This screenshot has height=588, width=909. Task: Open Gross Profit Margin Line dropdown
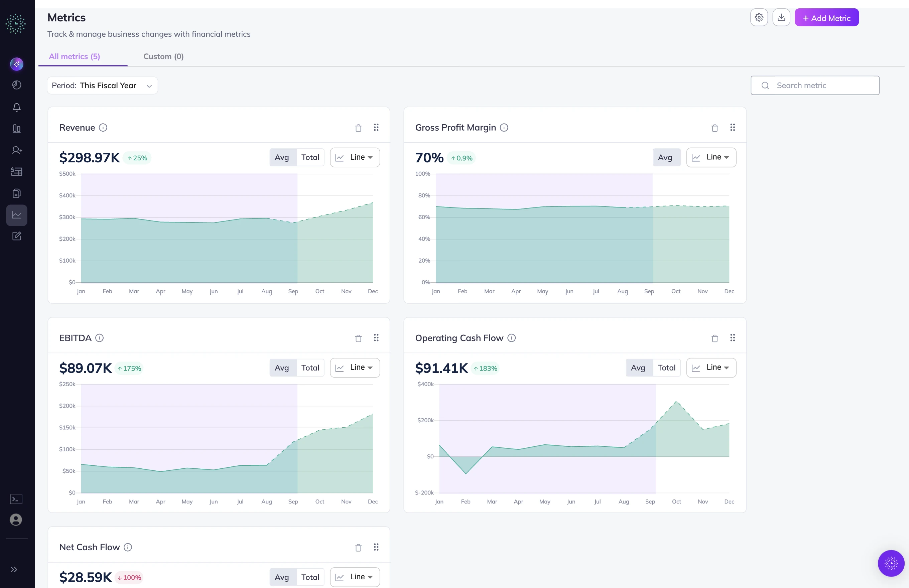pos(711,157)
